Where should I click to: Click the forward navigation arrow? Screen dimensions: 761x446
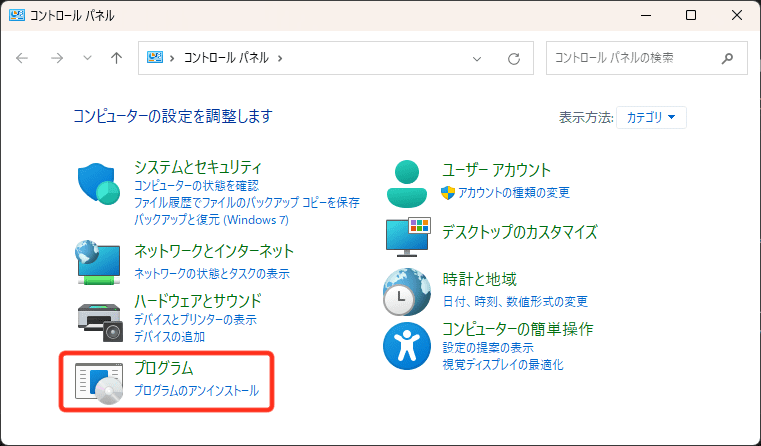click(x=57, y=58)
